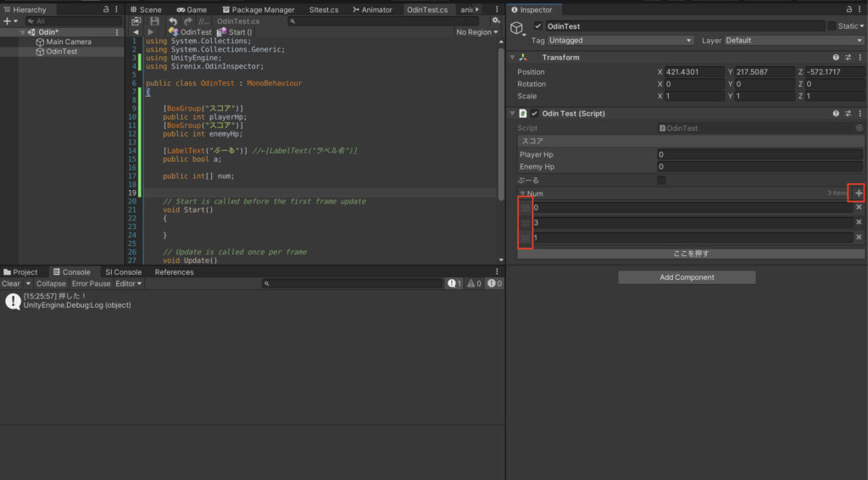868x480 pixels.
Task: Collapse the Transform component
Action: coord(513,57)
